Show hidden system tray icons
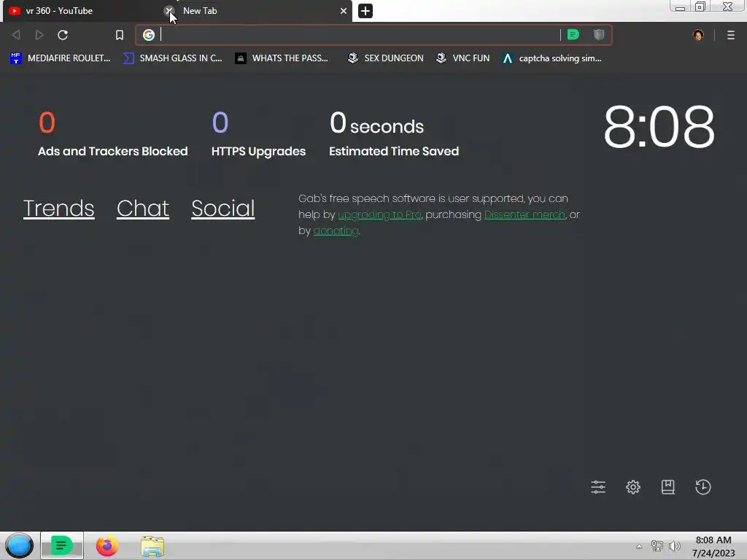 coord(639,546)
